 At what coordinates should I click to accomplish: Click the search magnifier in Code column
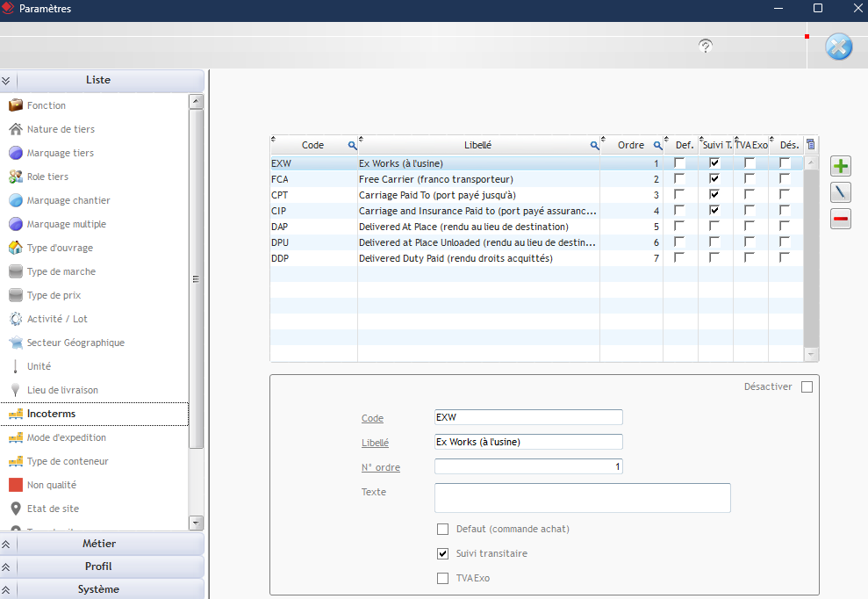pos(352,145)
